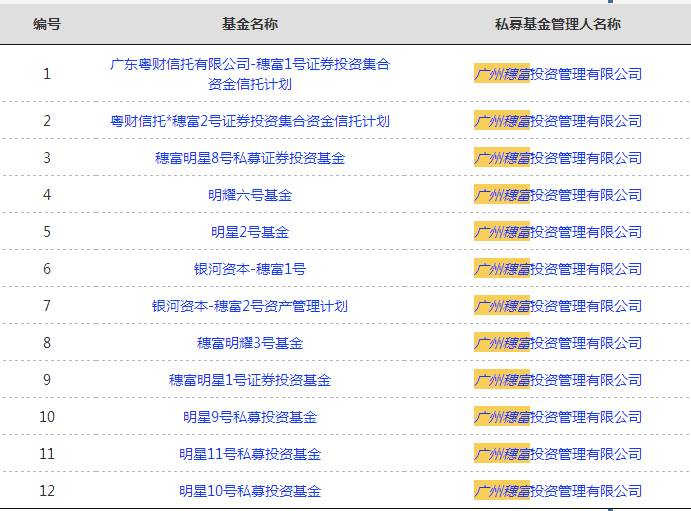
Task: Open 广州穗富投资管理有限公司 beside 明耀六号基金
Action: pos(558,195)
